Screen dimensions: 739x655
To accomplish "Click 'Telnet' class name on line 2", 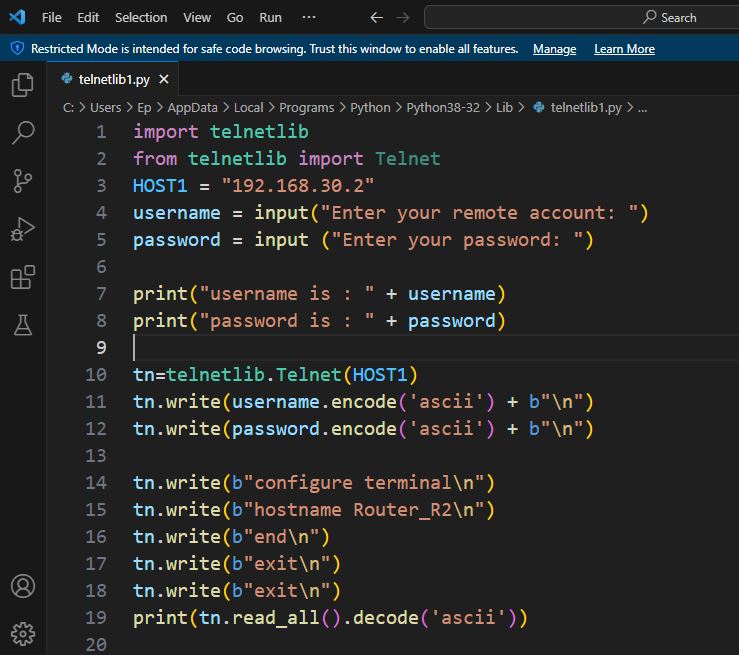I will (408, 158).
